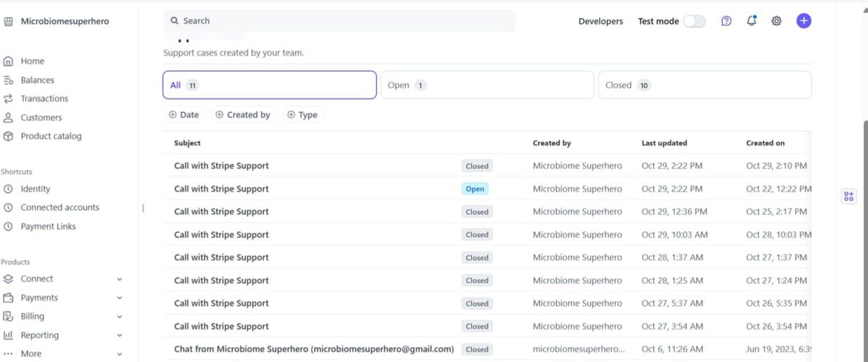Open case updated Oct 27, 3:54 AM
This screenshot has width=868, height=362.
[487, 326]
